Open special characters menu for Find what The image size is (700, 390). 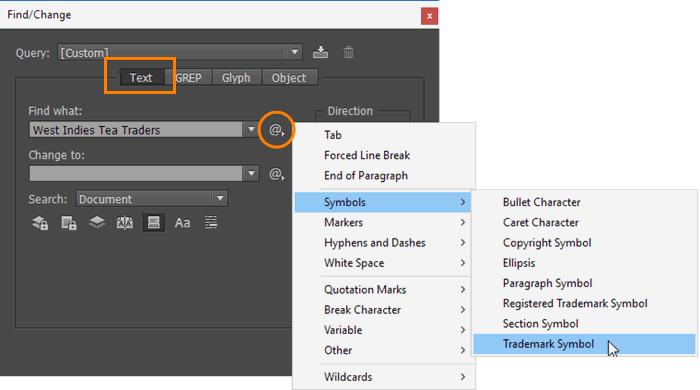pyautogui.click(x=276, y=130)
